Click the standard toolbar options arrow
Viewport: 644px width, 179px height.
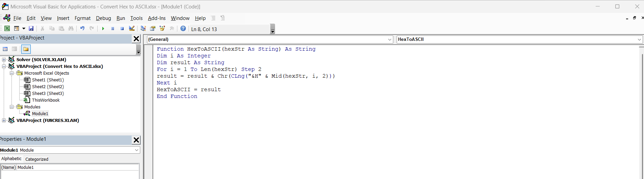click(x=273, y=29)
